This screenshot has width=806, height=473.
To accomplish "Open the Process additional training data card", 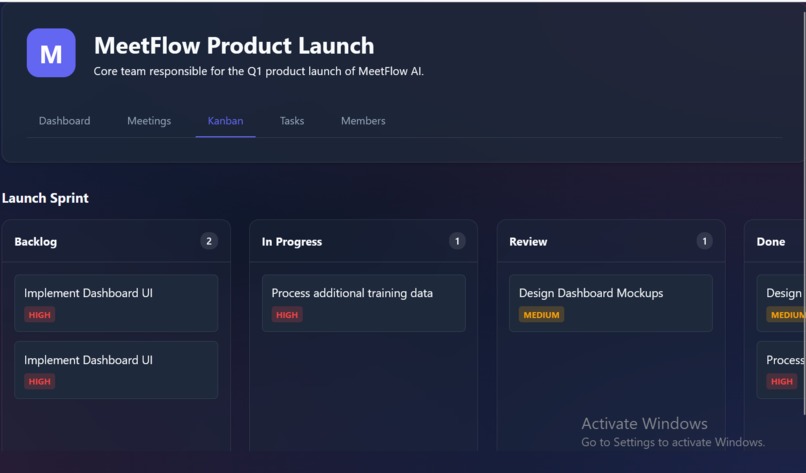I will pyautogui.click(x=363, y=303).
